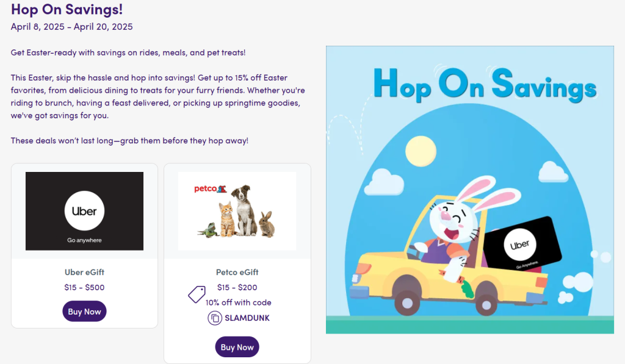
Task: Click the Uber 'Go anywhere' card tagline
Action: (x=84, y=240)
